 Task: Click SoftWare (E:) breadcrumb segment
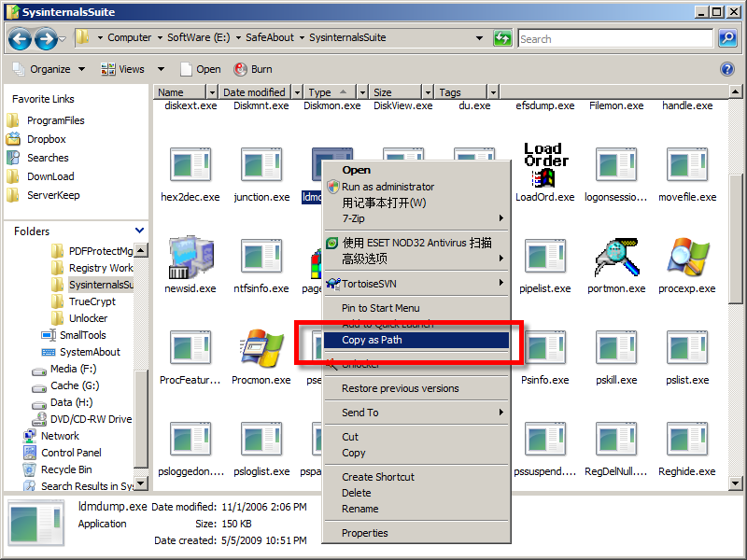(198, 37)
